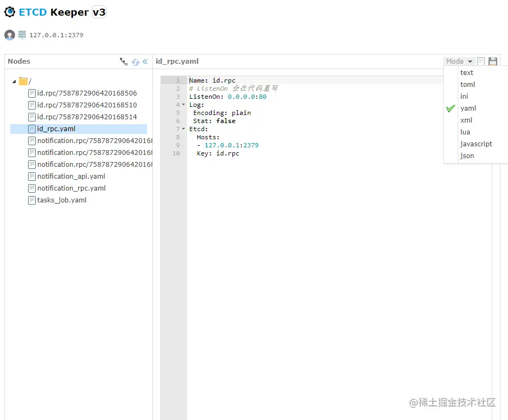This screenshot has height=420, width=508.
Task: Click the '# ListenOn' comment line
Action: [x=233, y=89]
